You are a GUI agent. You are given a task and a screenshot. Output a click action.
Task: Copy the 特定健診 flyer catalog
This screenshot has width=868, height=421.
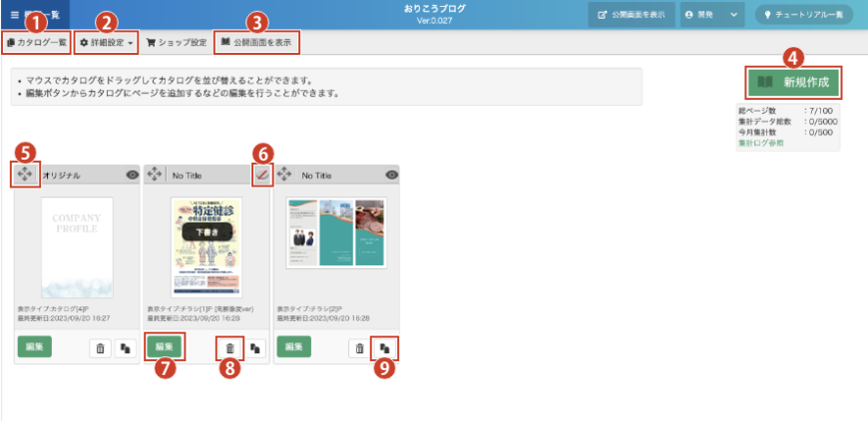tap(255, 348)
